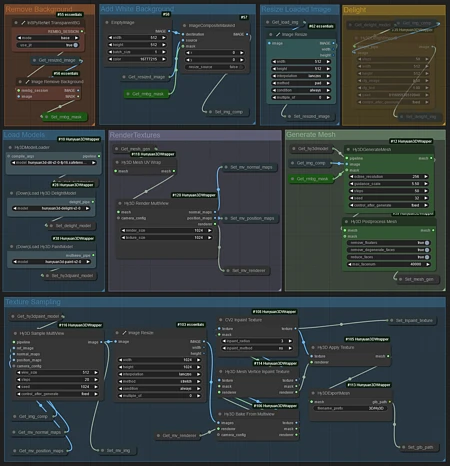Click the Set_mesh_gen node
Screen dimensions: 450x466
point(419,279)
